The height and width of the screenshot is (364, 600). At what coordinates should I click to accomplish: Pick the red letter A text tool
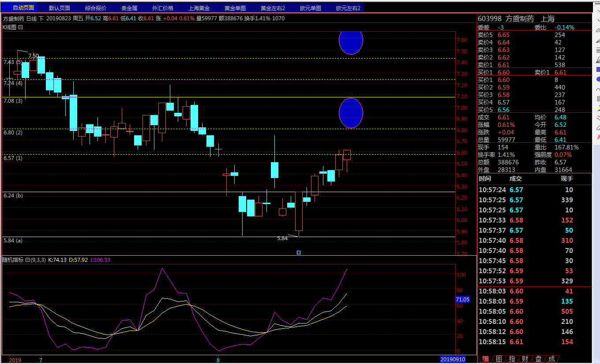(598, 137)
